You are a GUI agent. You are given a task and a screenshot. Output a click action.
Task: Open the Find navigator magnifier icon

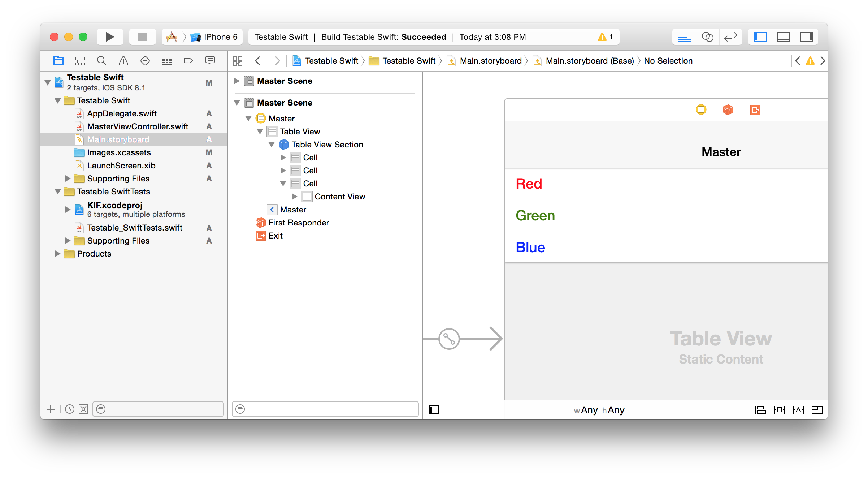tap(101, 61)
